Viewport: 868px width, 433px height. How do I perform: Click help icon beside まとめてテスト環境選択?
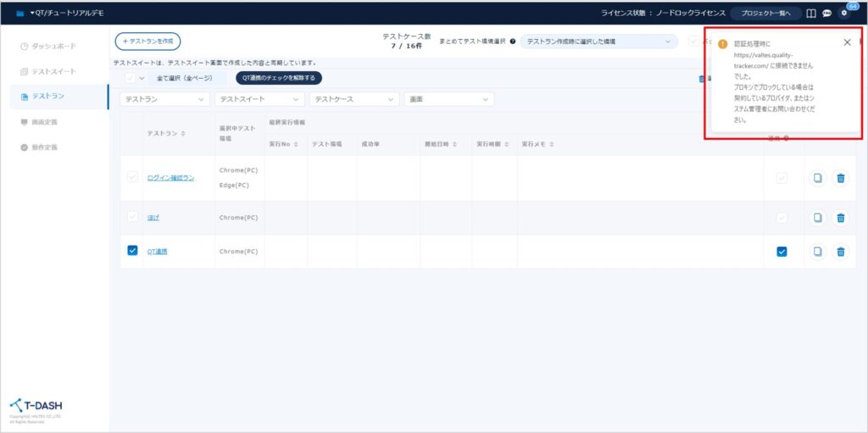(x=513, y=42)
